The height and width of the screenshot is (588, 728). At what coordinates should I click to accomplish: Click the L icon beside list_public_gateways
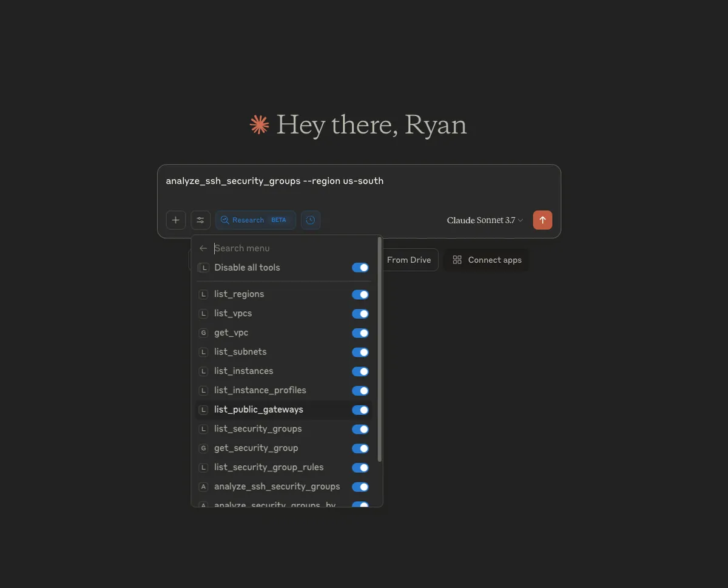point(204,410)
